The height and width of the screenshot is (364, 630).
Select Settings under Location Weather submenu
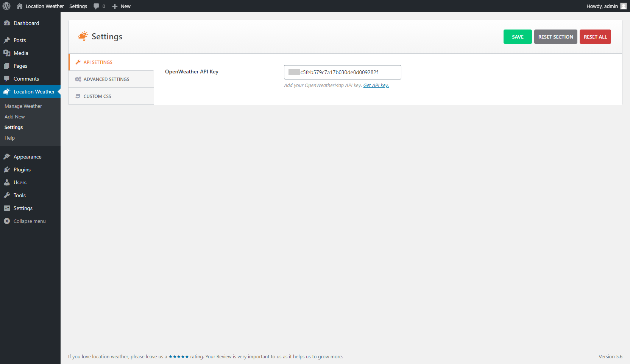[x=14, y=128]
